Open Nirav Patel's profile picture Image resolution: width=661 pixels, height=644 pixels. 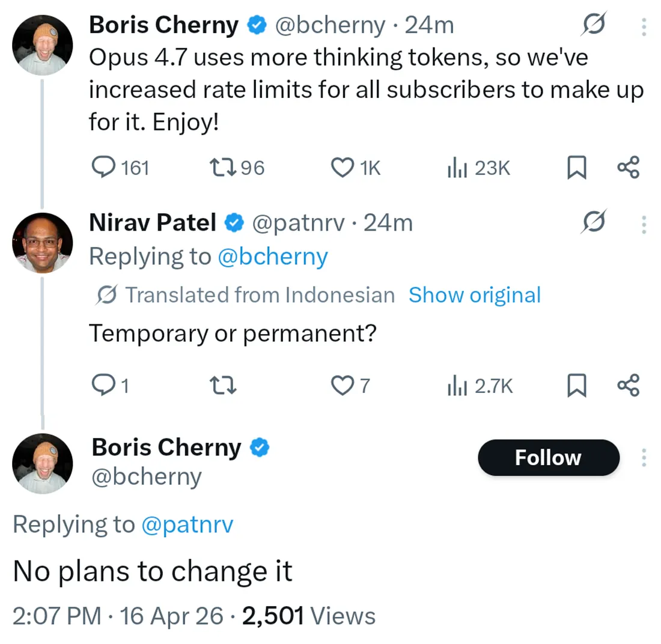click(x=42, y=242)
